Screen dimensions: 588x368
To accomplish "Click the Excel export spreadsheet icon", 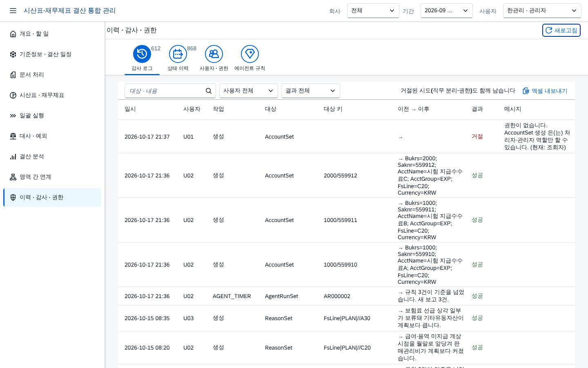I will [x=526, y=91].
